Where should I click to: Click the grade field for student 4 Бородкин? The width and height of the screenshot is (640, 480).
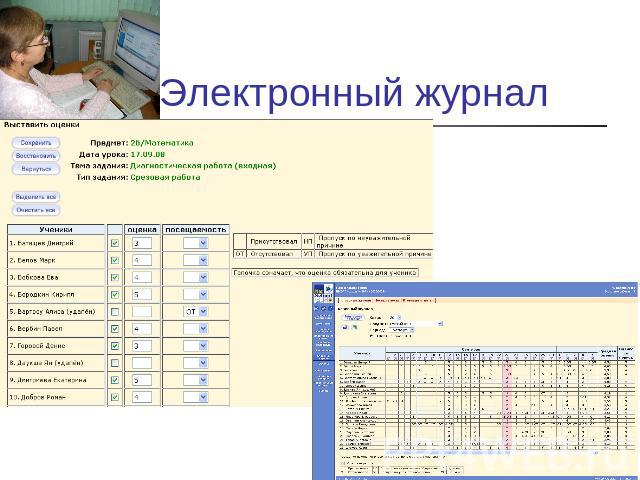pyautogui.click(x=142, y=295)
